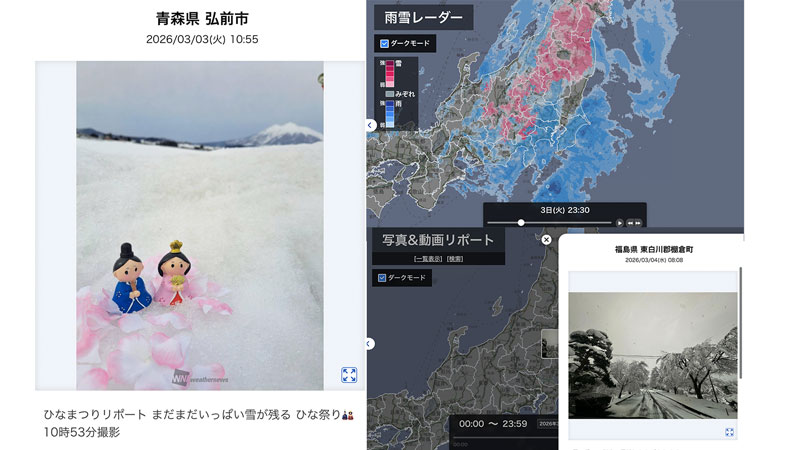The width and height of the screenshot is (800, 450).
Task: Close the Fukushima photo report popup
Action: tap(546, 239)
